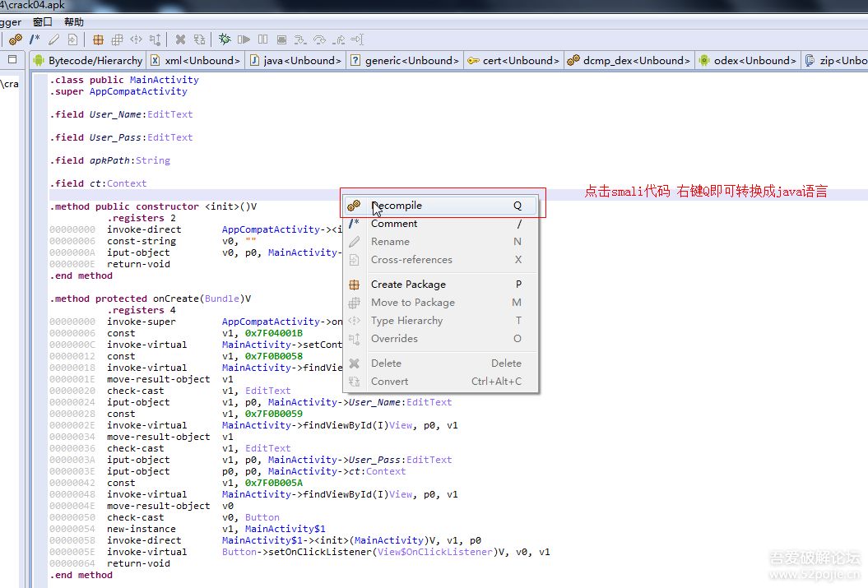This screenshot has height=588, width=868.
Task: Click the Type Hierarchy toolbar icon
Action: coord(136,39)
